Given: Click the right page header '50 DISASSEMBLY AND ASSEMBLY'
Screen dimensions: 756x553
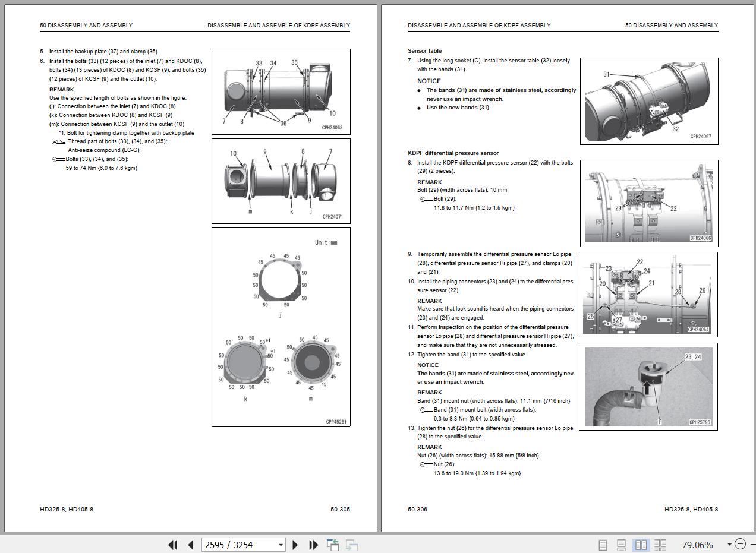Looking at the screenshot, I should point(672,26).
